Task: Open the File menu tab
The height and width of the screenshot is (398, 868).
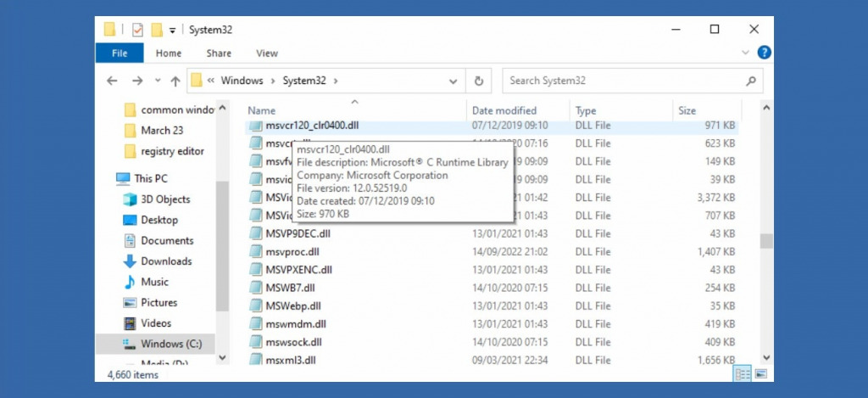Action: 120,53
